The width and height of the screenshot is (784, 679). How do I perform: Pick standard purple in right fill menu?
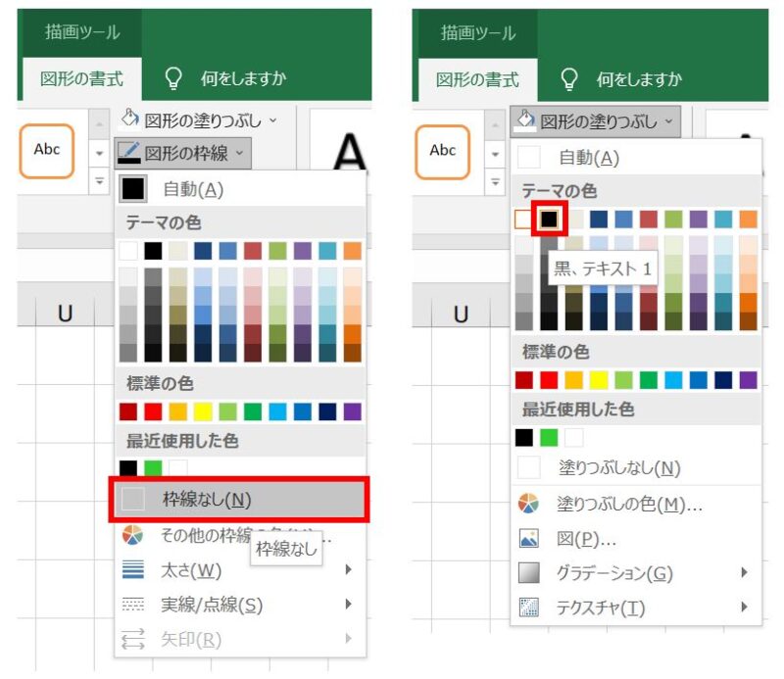(748, 380)
